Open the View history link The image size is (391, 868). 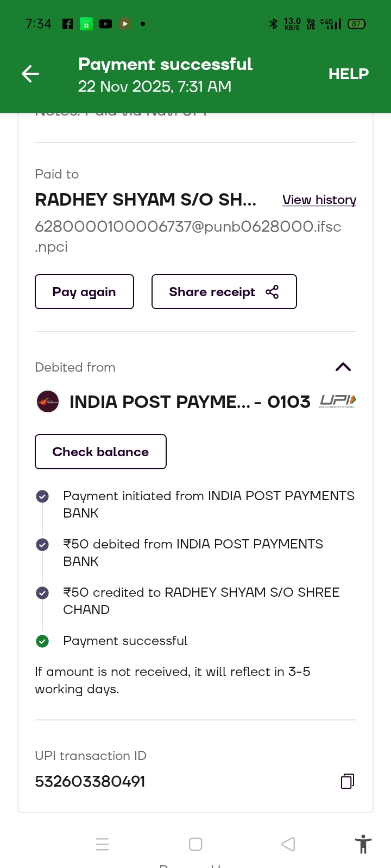[319, 200]
